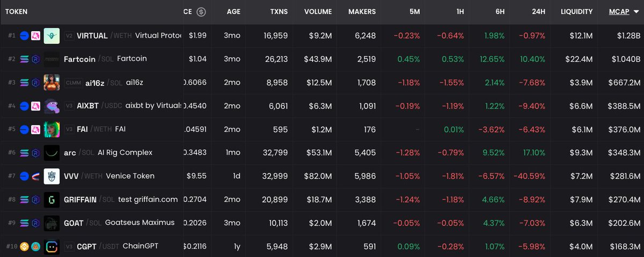Open the arc token logo image

[52, 153]
